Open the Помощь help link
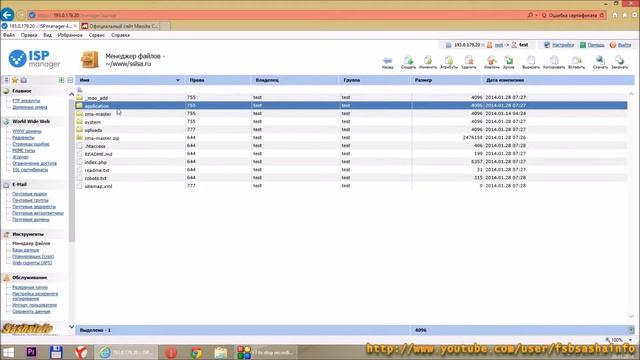Viewport: 640px width, 360px height. pyautogui.click(x=596, y=45)
